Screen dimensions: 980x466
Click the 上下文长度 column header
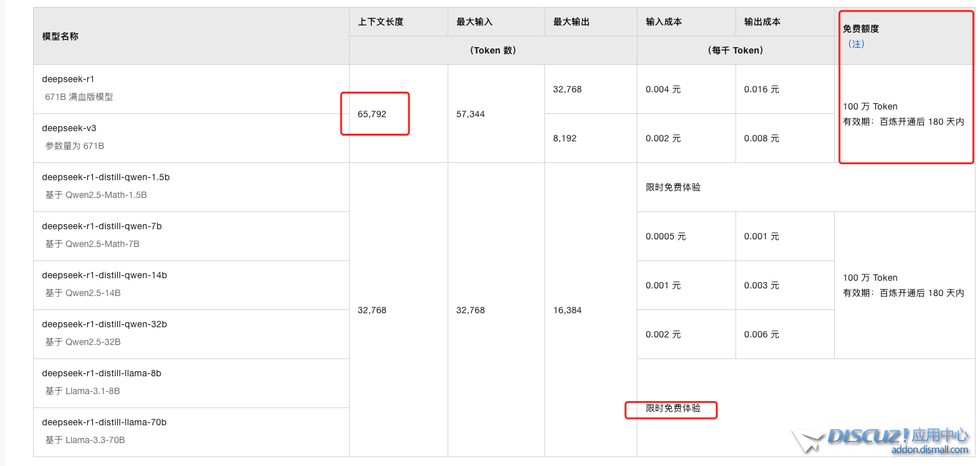381,22
